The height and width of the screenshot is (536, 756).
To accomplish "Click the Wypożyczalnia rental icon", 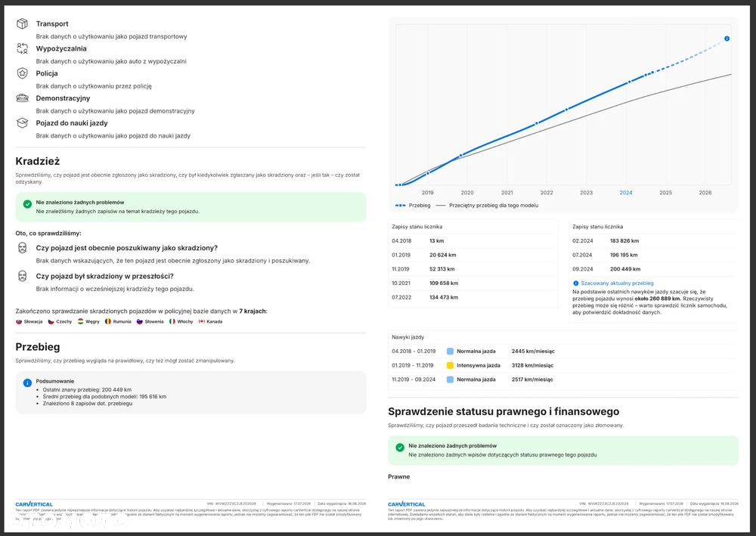I will (x=22, y=48).
